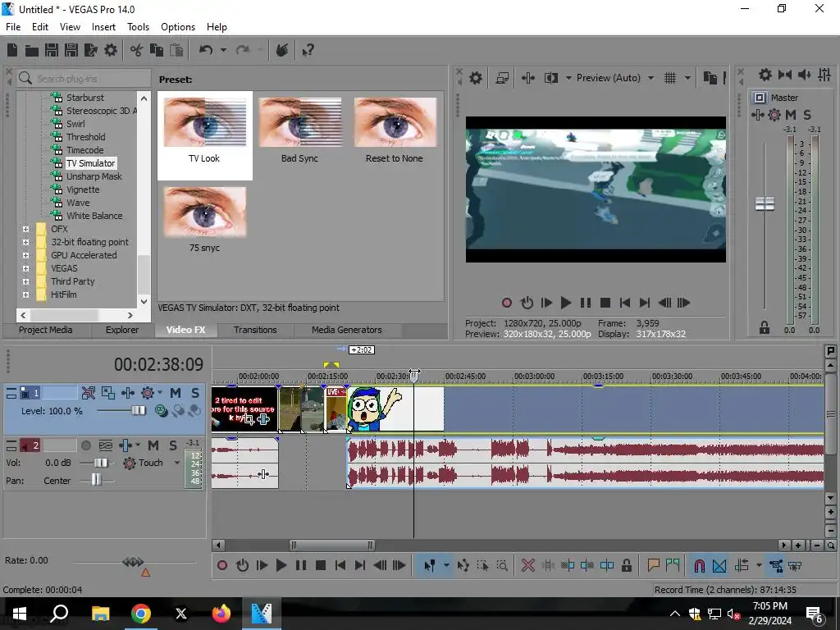Open the interactive tutorials hand icon

(x=282, y=50)
